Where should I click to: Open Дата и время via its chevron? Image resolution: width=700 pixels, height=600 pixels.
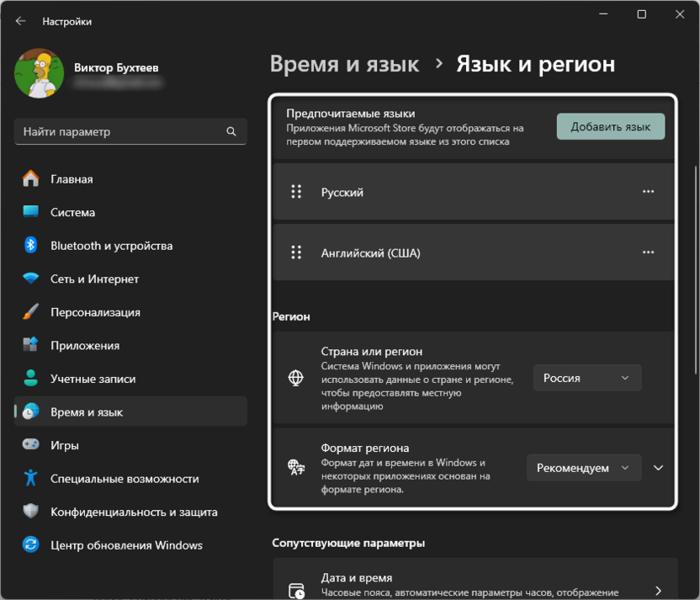pyautogui.click(x=658, y=591)
